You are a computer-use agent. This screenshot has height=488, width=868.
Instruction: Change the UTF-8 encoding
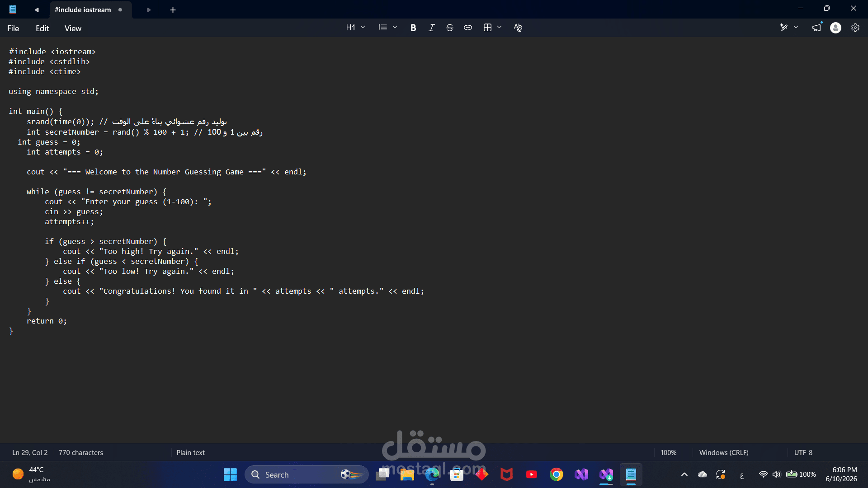click(x=803, y=452)
